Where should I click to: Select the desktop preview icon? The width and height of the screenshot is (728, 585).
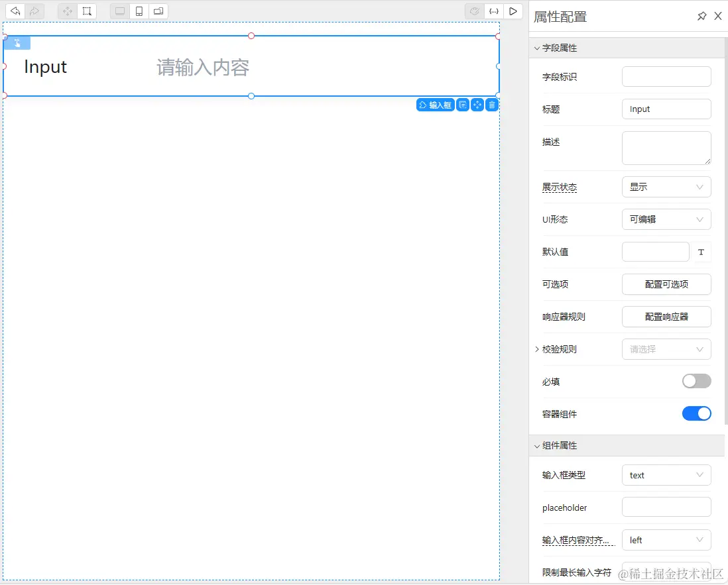[119, 11]
